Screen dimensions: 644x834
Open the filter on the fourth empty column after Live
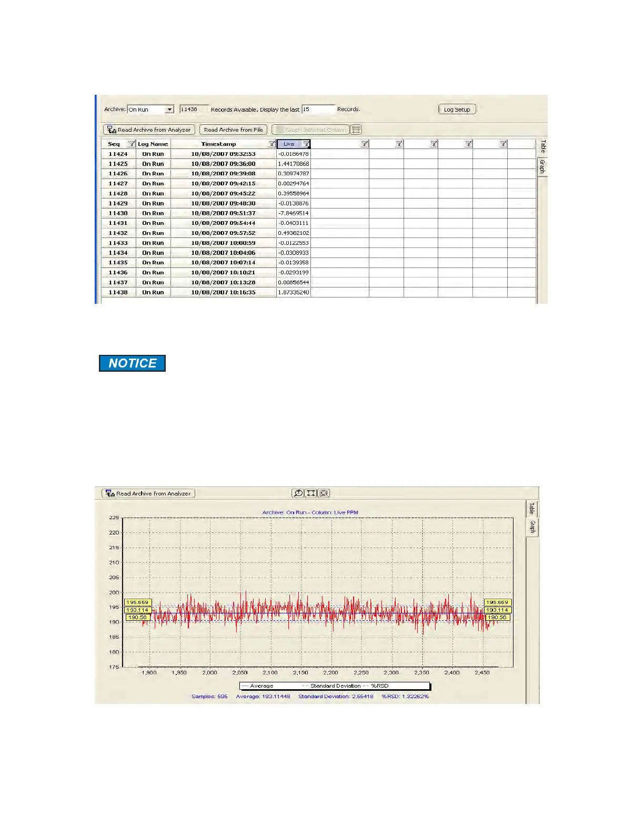point(468,144)
